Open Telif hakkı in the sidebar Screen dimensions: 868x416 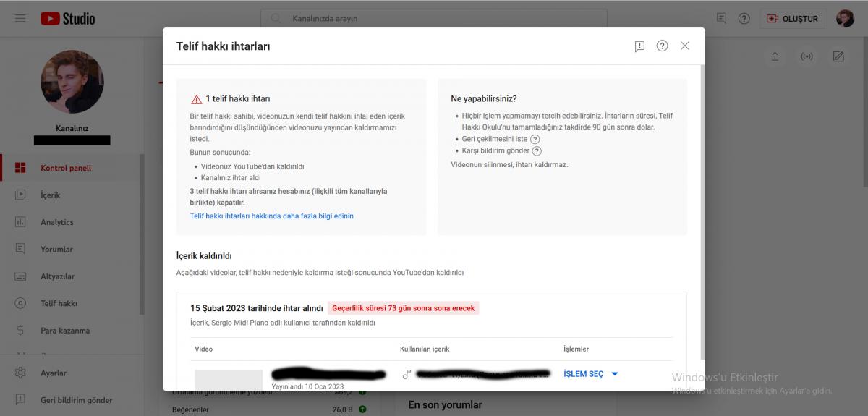click(70, 303)
